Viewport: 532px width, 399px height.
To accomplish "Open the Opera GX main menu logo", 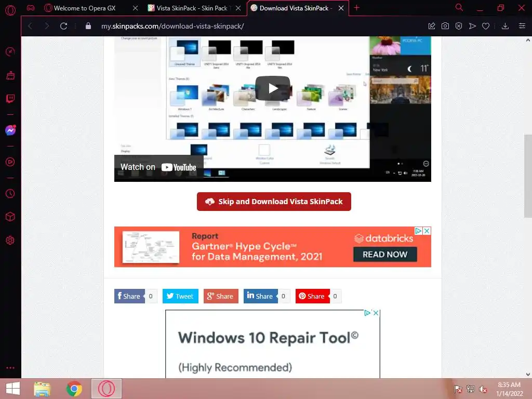I will click(10, 10).
